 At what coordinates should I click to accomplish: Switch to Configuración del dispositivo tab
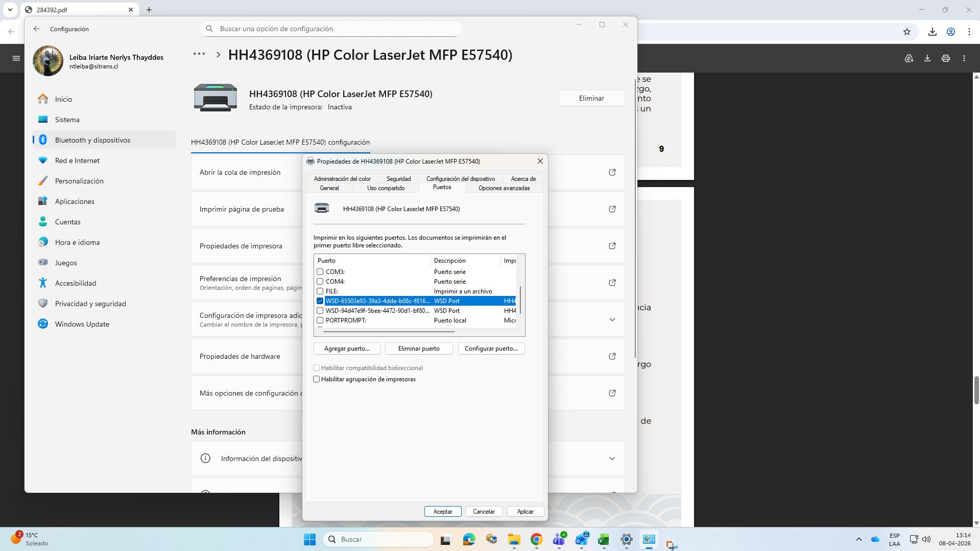[x=461, y=179]
